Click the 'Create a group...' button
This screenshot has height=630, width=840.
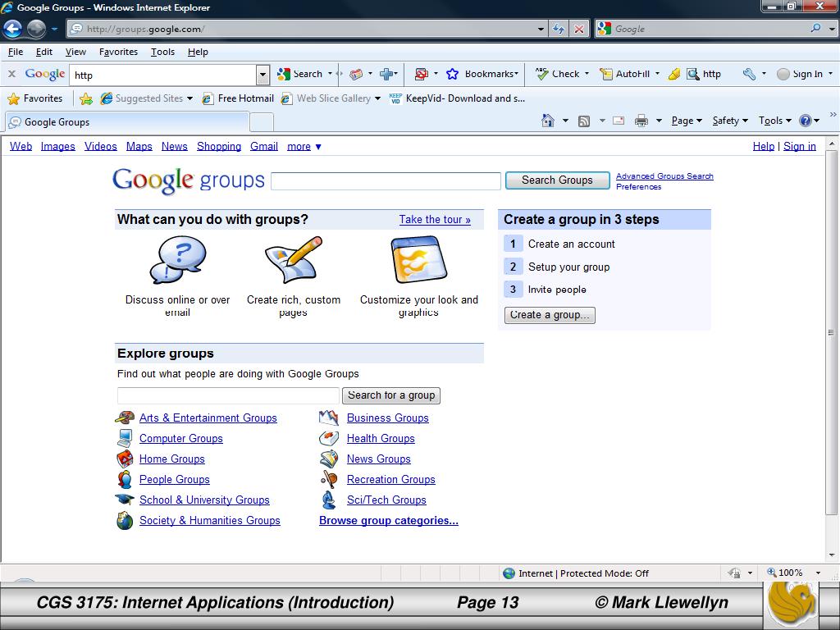click(x=550, y=315)
